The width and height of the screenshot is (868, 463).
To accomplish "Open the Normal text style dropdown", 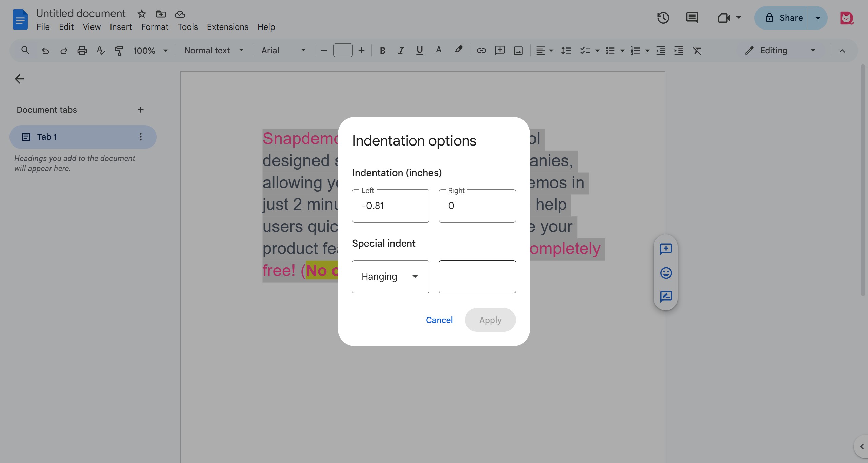I will [214, 51].
